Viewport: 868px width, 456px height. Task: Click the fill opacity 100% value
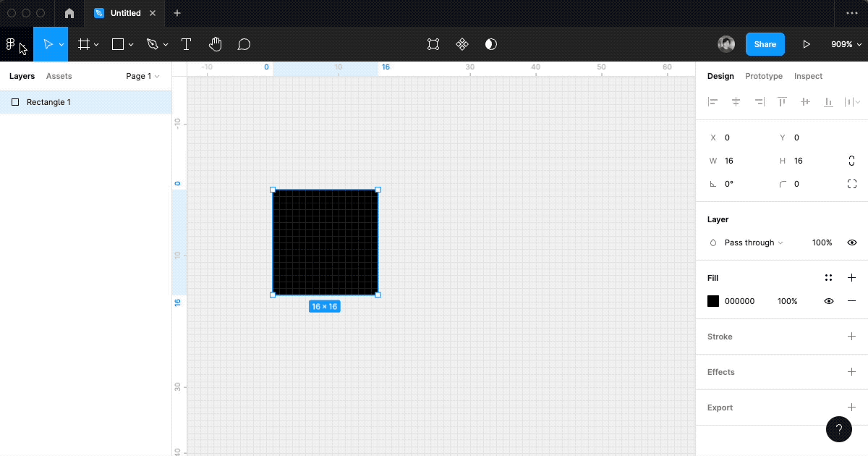tap(787, 301)
